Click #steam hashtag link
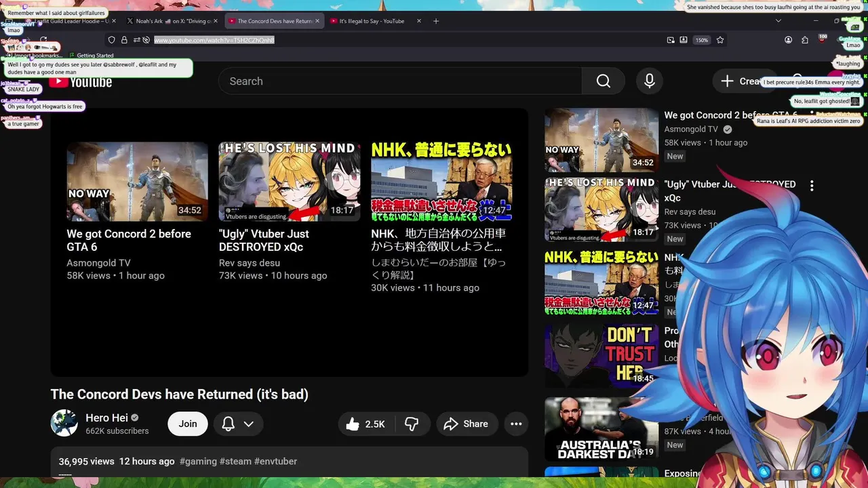Screen dimensions: 868x488 pyautogui.click(x=235, y=462)
